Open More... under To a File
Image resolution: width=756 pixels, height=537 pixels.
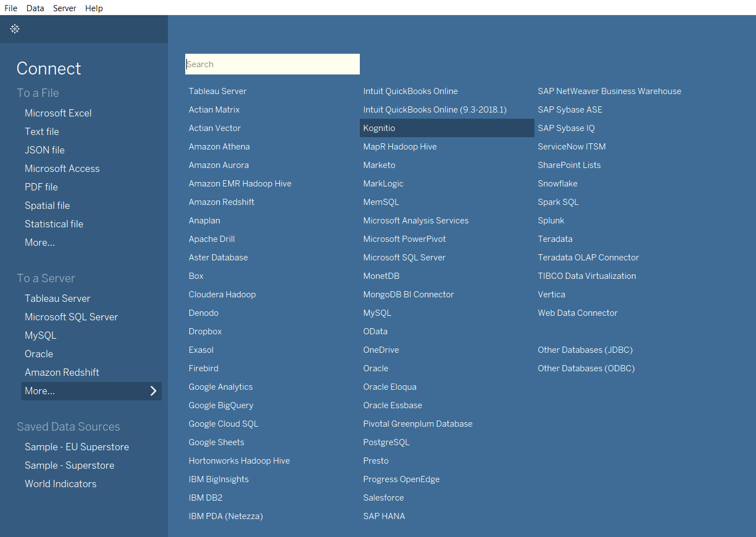pyautogui.click(x=40, y=242)
